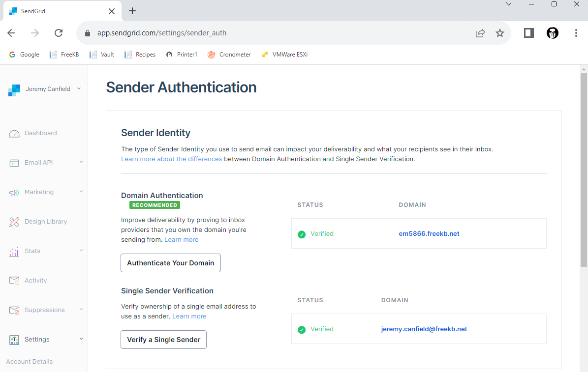
Task: Open Learn more about the differences link
Action: pos(171,159)
